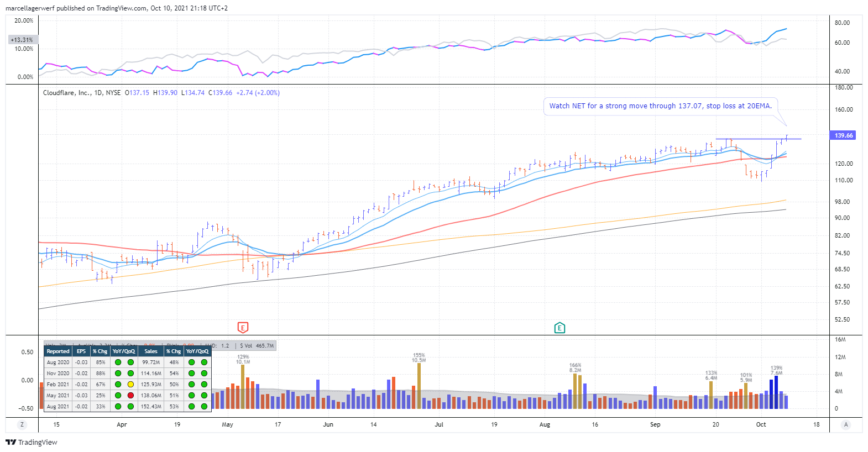
Task: Click the Sep label on the time axis
Action: click(x=655, y=424)
